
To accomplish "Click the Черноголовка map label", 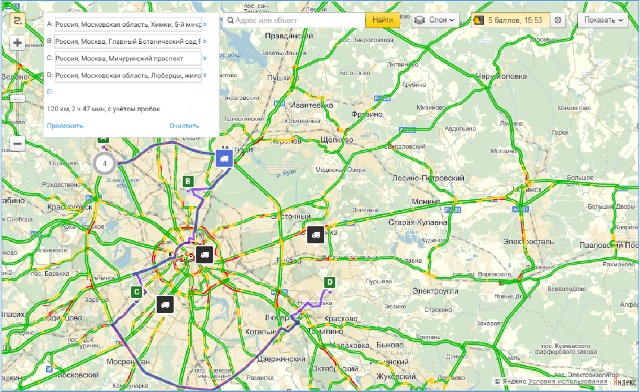I will coord(501,76).
